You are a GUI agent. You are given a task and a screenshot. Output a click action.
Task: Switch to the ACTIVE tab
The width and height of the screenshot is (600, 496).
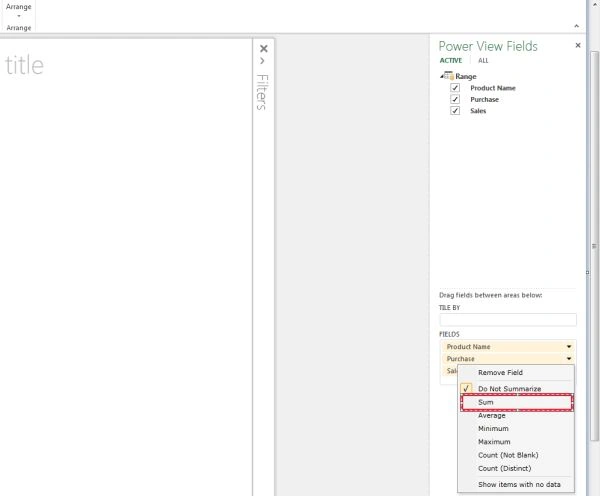point(451,60)
